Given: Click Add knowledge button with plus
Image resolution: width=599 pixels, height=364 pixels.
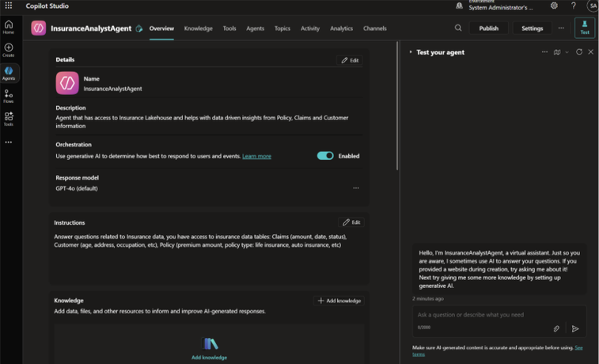Looking at the screenshot, I should pos(339,301).
